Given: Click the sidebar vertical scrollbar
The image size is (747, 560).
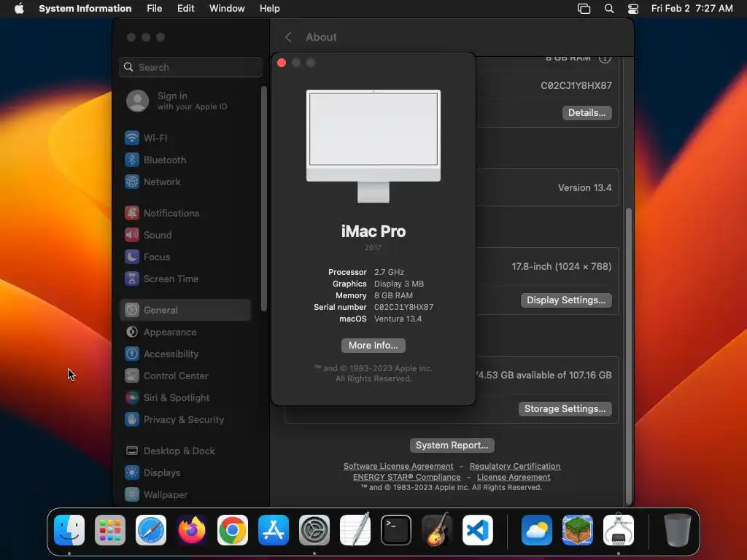Looking at the screenshot, I should pos(263,198).
